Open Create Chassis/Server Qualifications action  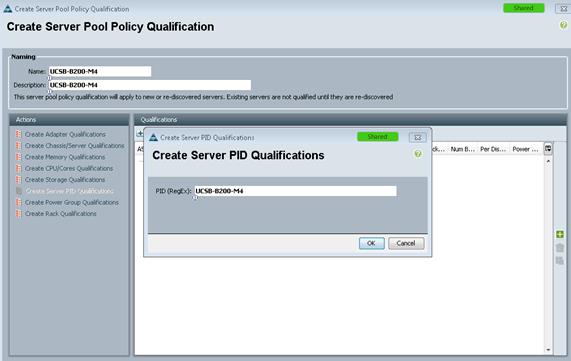tap(74, 146)
